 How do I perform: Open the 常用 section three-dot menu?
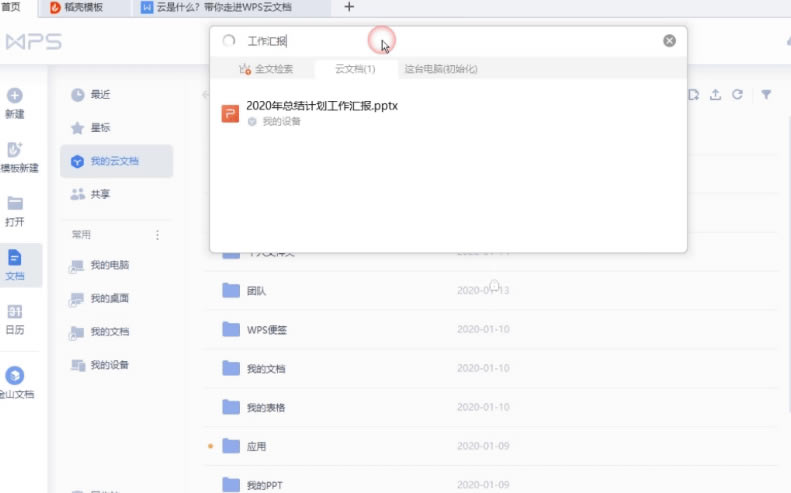click(x=156, y=235)
